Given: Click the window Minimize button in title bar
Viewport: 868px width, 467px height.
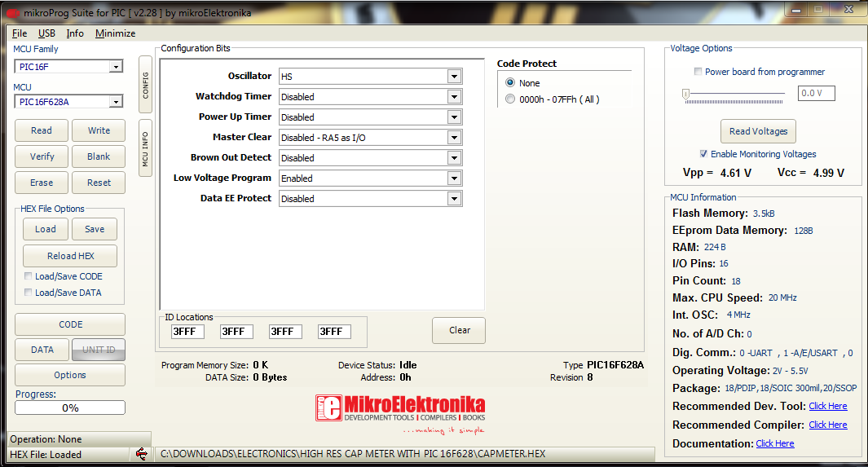Looking at the screenshot, I should [796, 10].
